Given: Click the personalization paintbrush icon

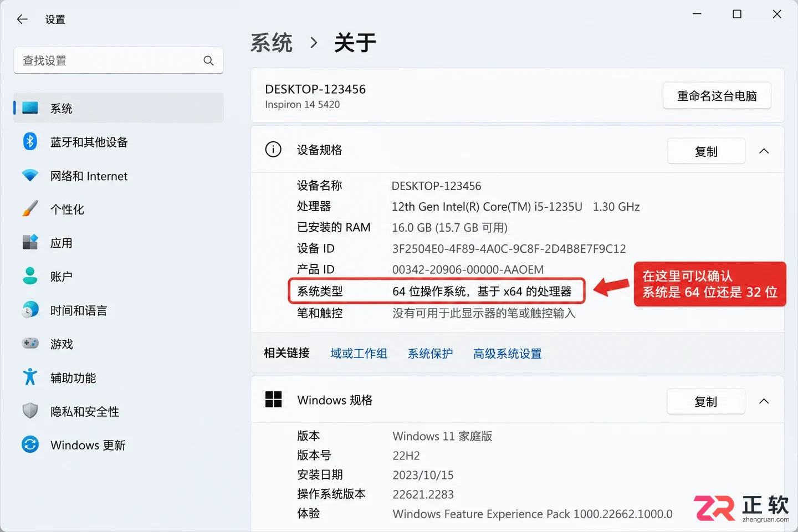Looking at the screenshot, I should click(x=30, y=209).
